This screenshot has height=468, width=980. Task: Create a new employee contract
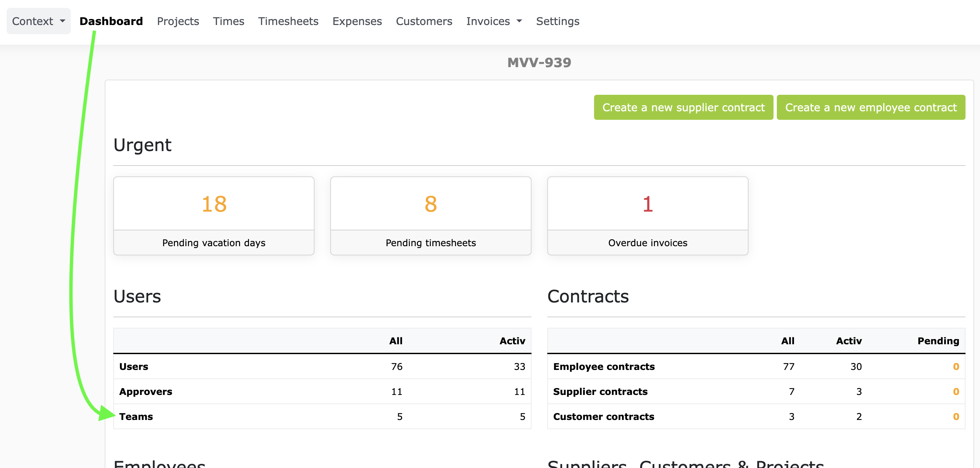[870, 107]
